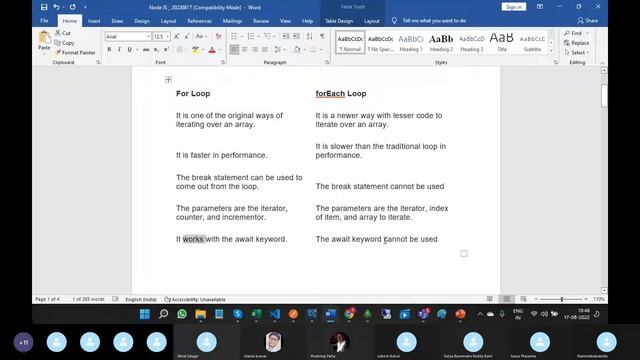Adjust the zoom slider in the status bar
This screenshot has height=360, width=640.
point(562,299)
